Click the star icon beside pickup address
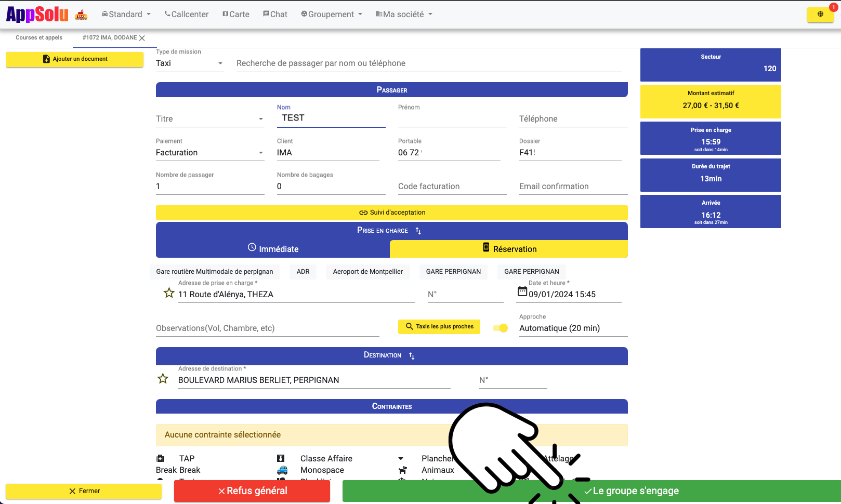Screen dimensions: 841x504 point(169,293)
